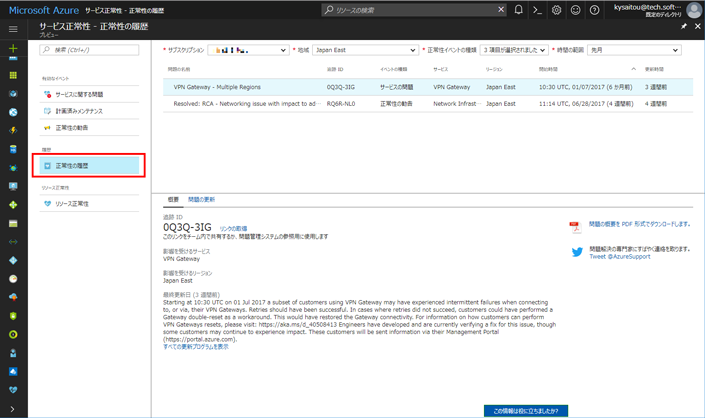Click the green plus Create resource icon
Screen dimensions: 705x418
click(13, 48)
